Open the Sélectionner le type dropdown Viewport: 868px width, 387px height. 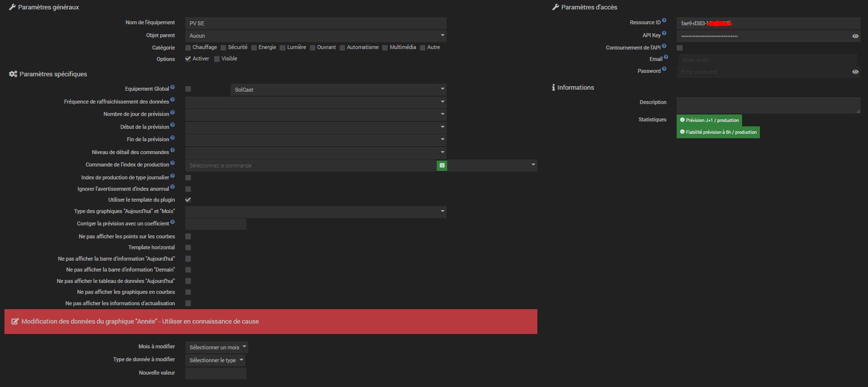(x=215, y=360)
